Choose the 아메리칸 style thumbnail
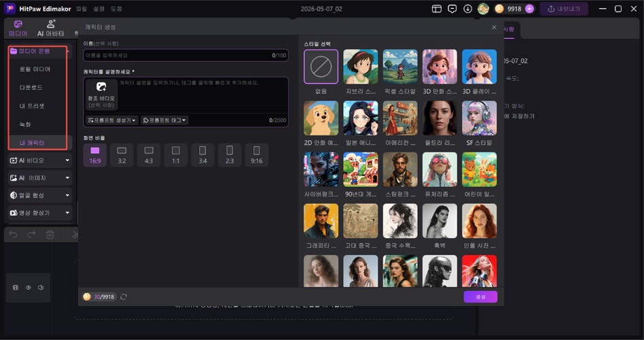Viewport: 644px width, 340px height. tap(400, 118)
